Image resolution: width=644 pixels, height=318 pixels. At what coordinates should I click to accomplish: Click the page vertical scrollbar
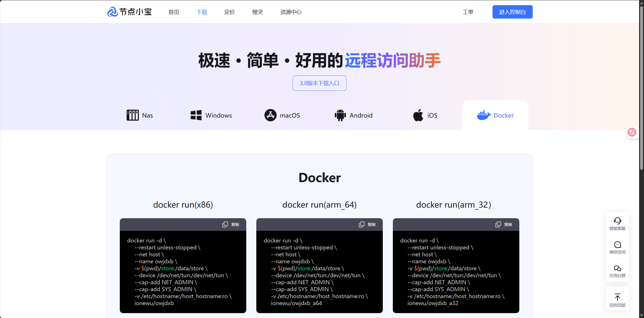(x=641, y=88)
